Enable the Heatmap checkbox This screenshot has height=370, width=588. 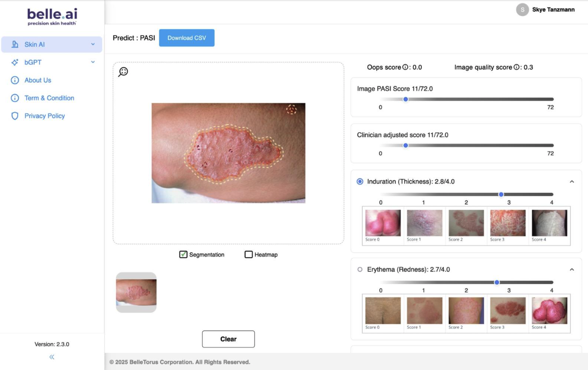point(249,254)
